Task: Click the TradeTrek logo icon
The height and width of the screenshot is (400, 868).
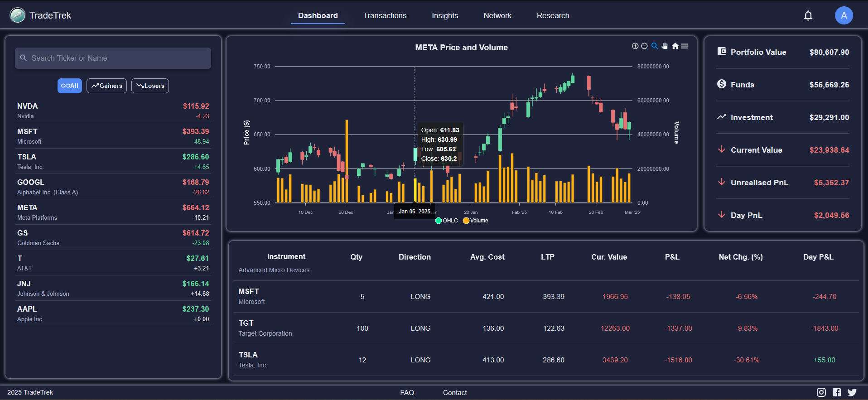Action: pos(17,15)
